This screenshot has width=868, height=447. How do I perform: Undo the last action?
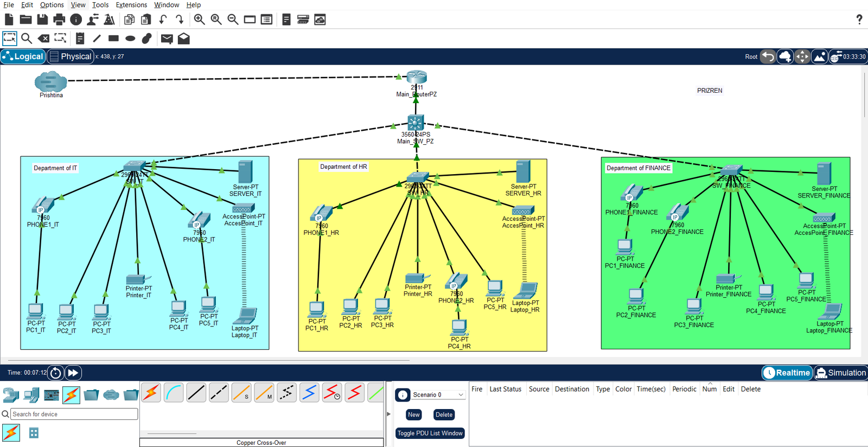[163, 20]
